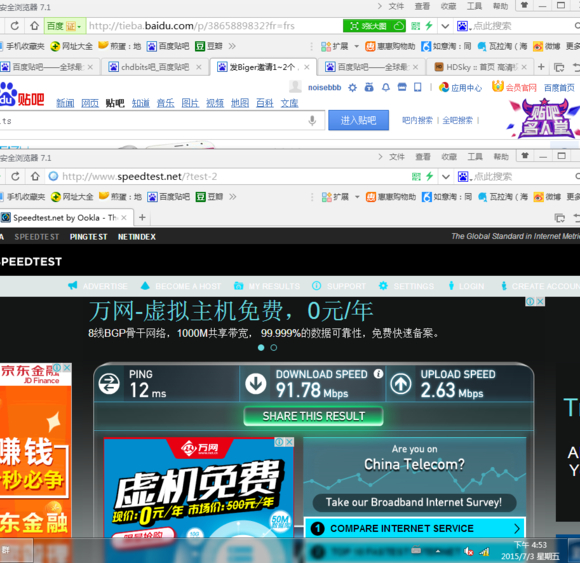
Task: Click 进入贴吧 button
Action: tap(358, 120)
